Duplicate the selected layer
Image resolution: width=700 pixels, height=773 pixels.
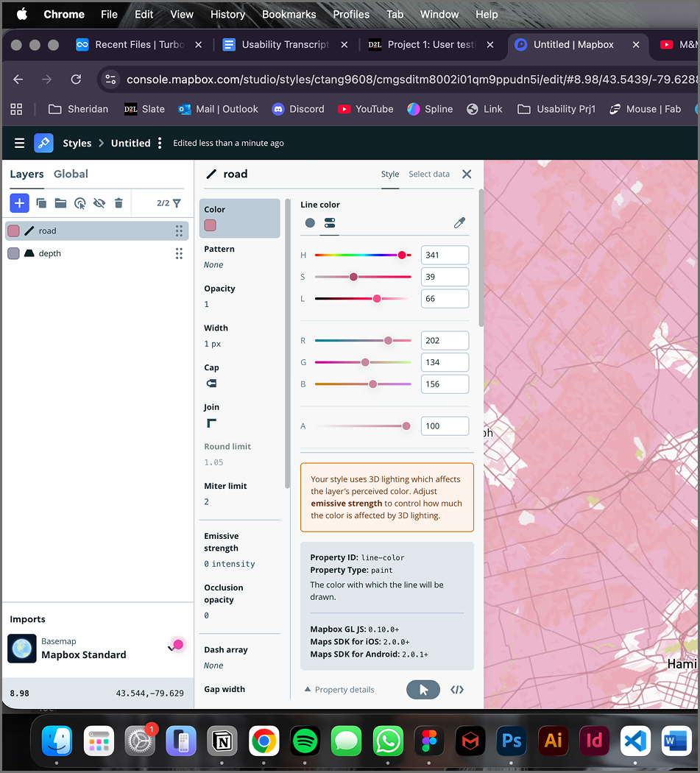[41, 203]
